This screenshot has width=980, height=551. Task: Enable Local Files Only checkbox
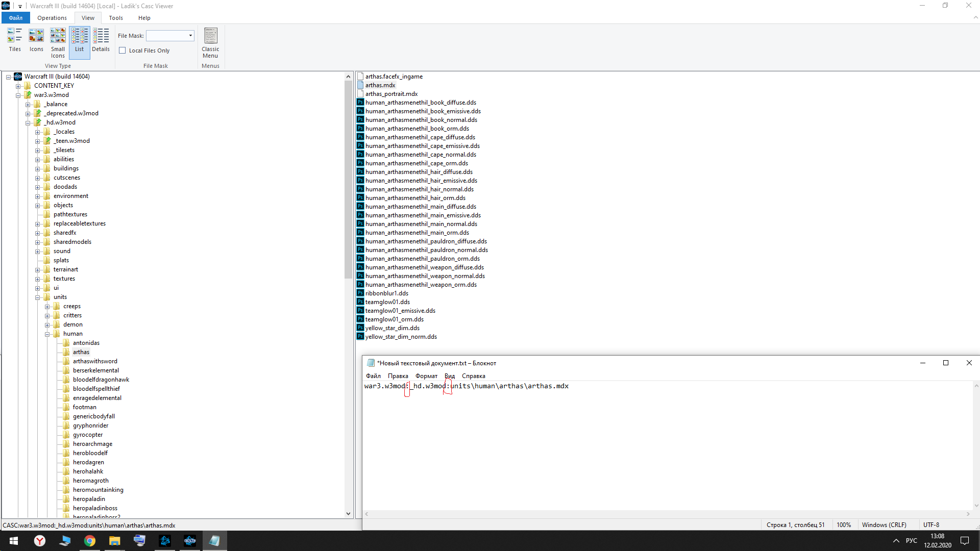[x=122, y=51]
